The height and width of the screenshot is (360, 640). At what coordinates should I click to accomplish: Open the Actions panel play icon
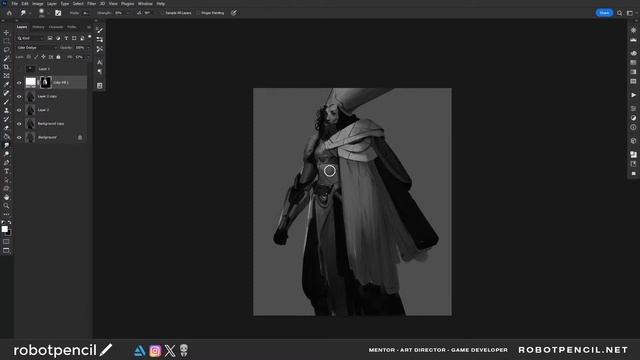tap(633, 95)
